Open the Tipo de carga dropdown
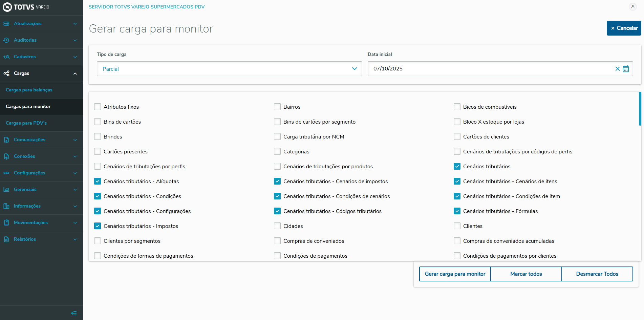The image size is (644, 320). (x=229, y=69)
